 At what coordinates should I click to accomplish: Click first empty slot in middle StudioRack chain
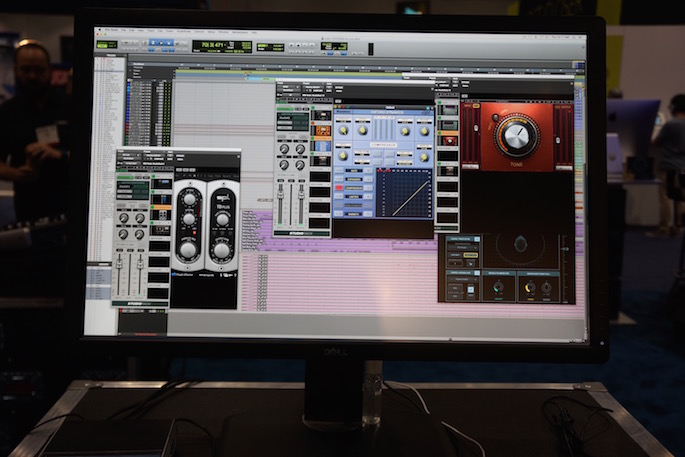tap(321, 177)
